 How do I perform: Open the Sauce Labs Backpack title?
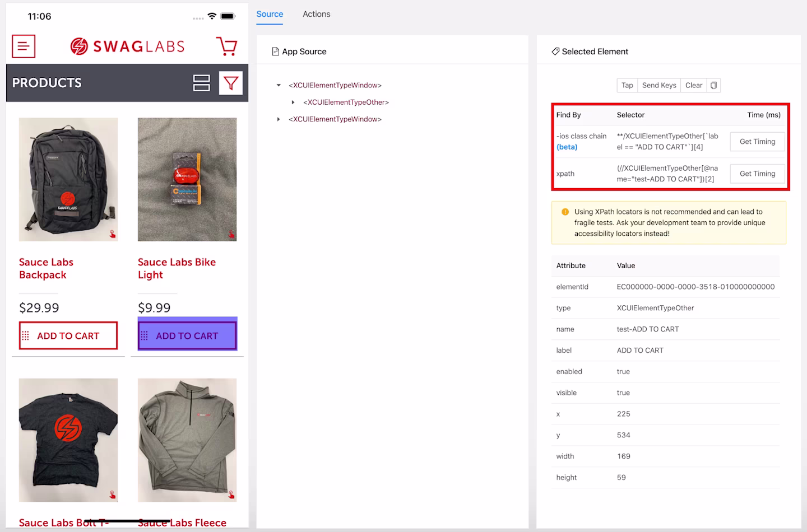pyautogui.click(x=46, y=269)
